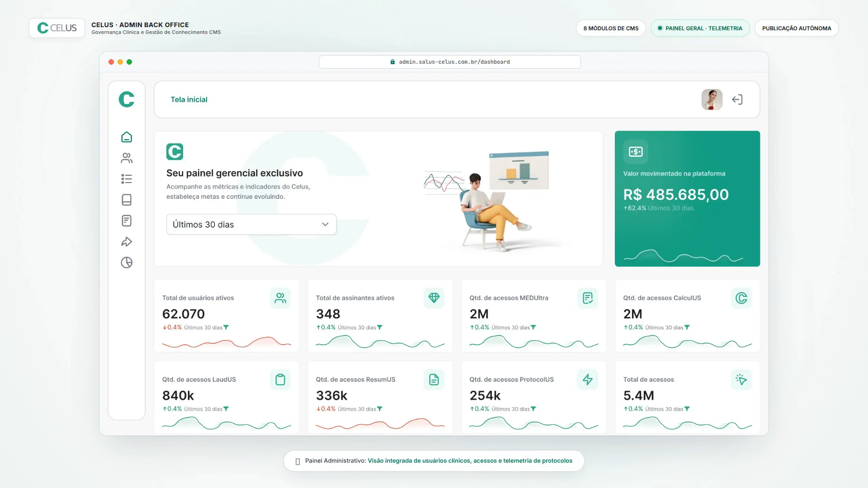Open the Users icon in the sidebar
Screen dimensions: 868x488
[127, 158]
